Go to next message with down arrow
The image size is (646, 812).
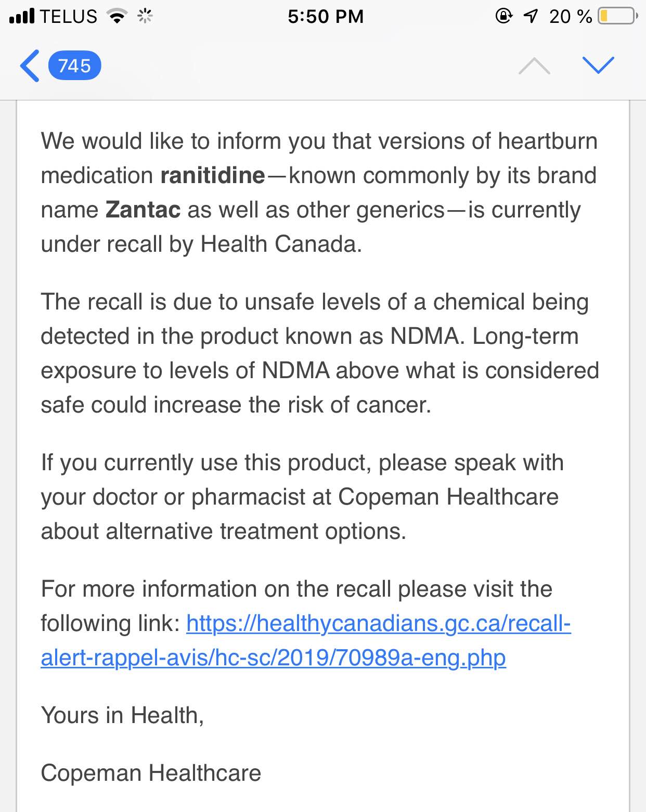598,65
